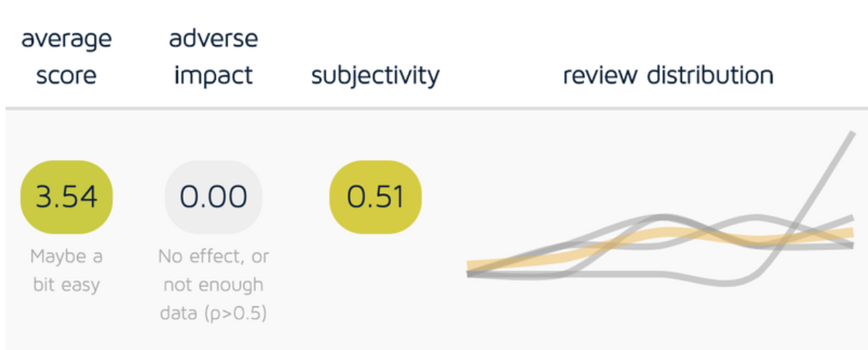This screenshot has width=868, height=350.
Task: Click the word 'impact' in the header
Action: pos(214,76)
